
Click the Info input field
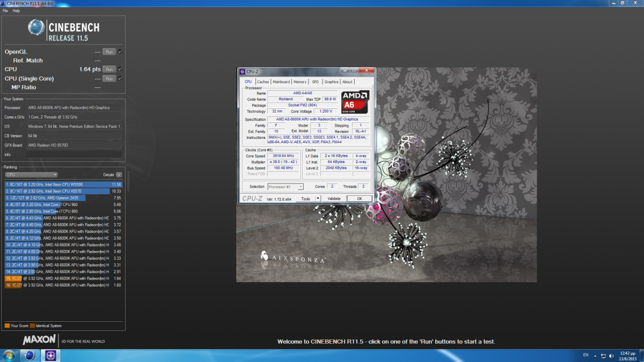pos(74,154)
